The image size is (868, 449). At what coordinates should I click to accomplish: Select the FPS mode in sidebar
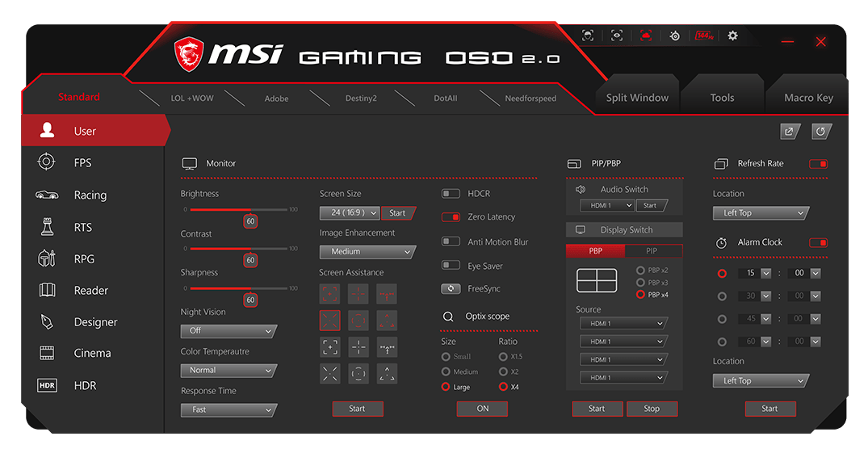pos(83,162)
